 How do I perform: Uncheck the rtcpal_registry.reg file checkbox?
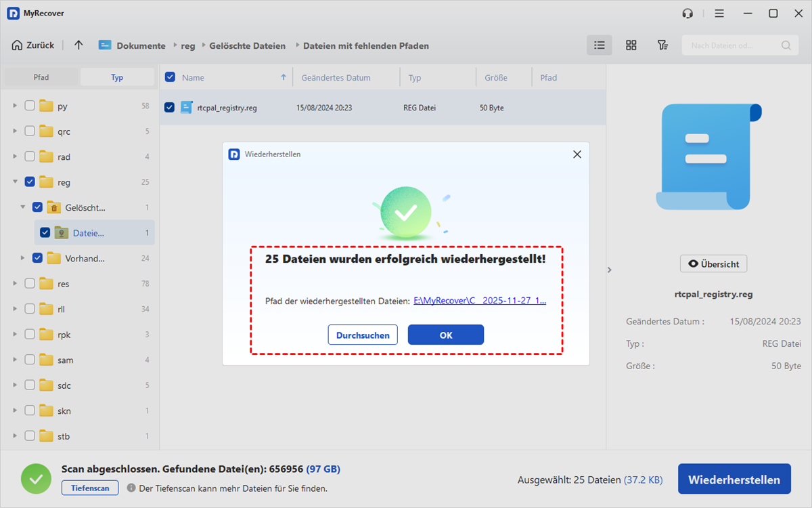169,108
